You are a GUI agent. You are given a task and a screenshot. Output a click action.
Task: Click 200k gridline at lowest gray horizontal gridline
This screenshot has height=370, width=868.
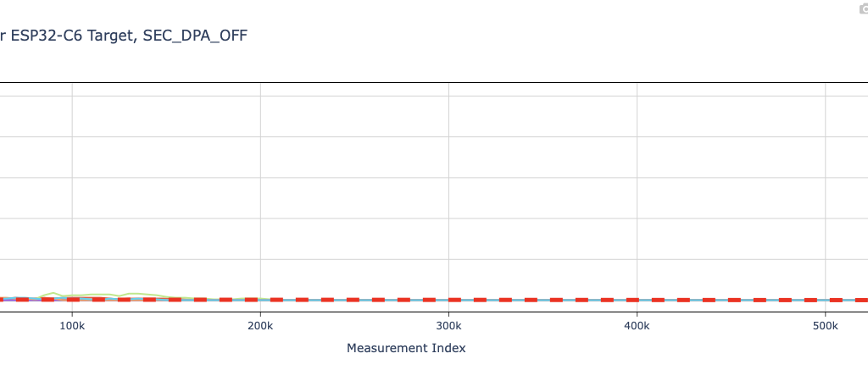[x=260, y=259]
